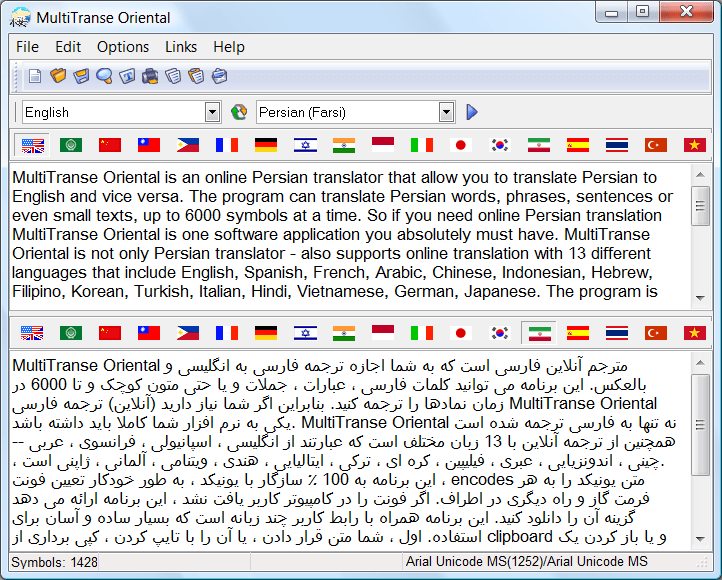Open the Help menu
The height and width of the screenshot is (580, 722).
click(x=229, y=47)
